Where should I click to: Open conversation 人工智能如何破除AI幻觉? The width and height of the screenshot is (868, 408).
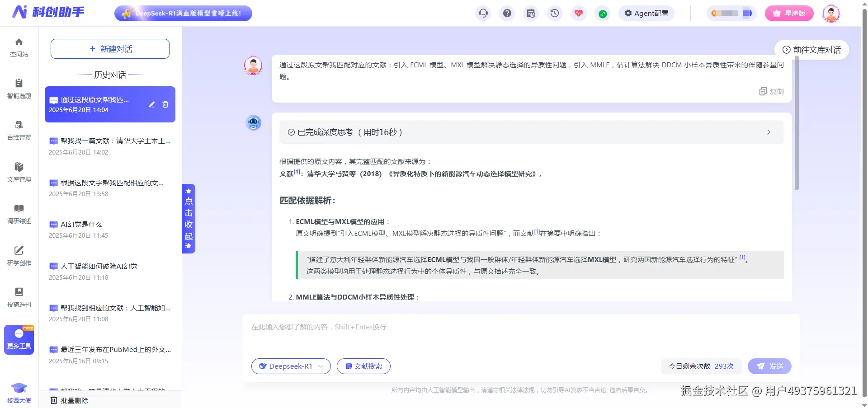tap(110, 272)
